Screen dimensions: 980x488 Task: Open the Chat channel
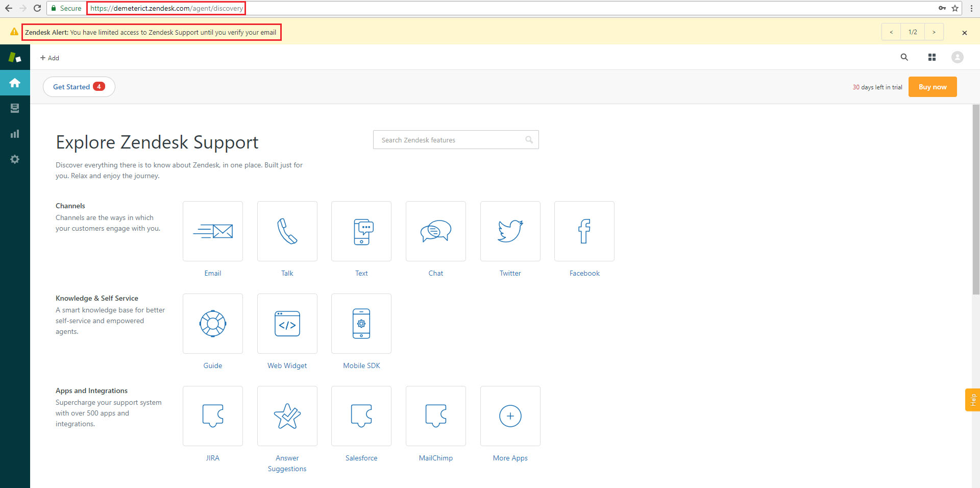pyautogui.click(x=435, y=231)
